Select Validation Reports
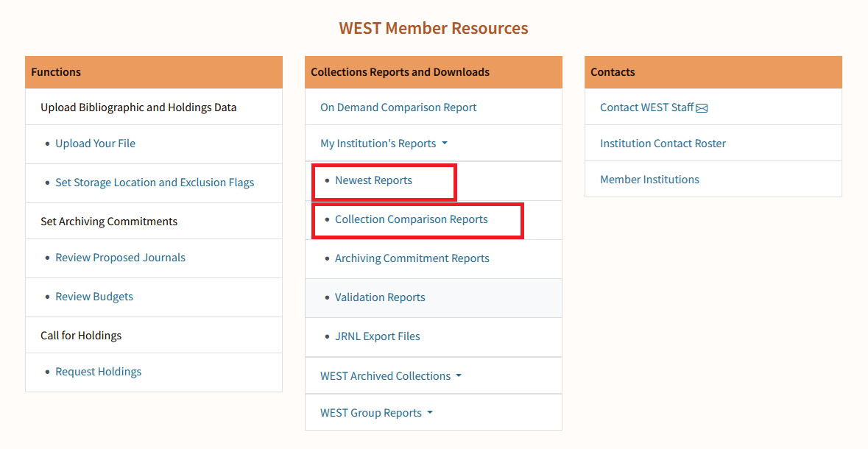This screenshot has width=868, height=449. click(x=380, y=297)
